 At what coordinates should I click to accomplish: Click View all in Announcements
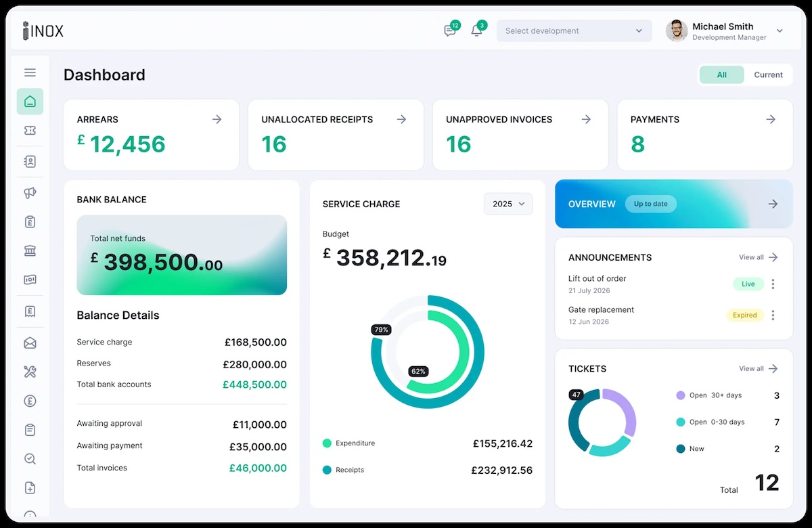point(758,257)
